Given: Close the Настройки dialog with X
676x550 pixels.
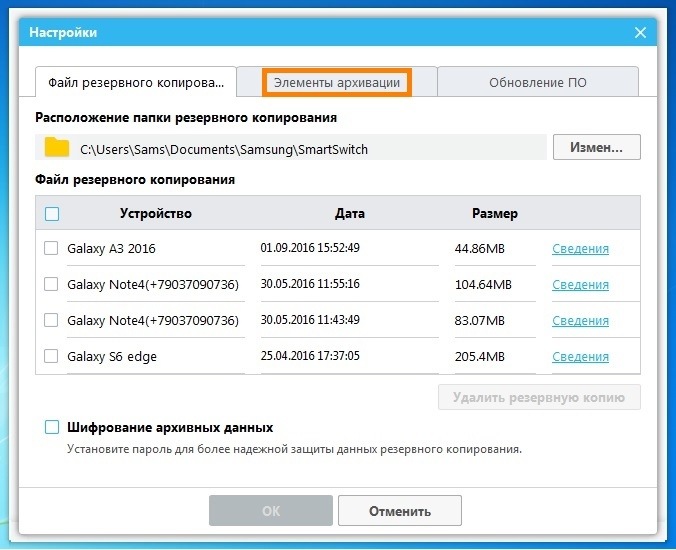Looking at the screenshot, I should 640,32.
